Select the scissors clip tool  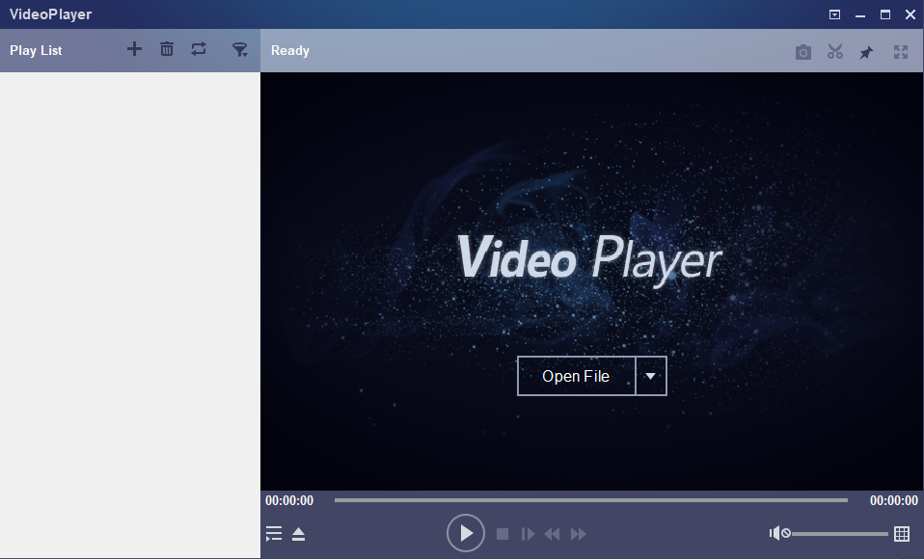click(835, 52)
